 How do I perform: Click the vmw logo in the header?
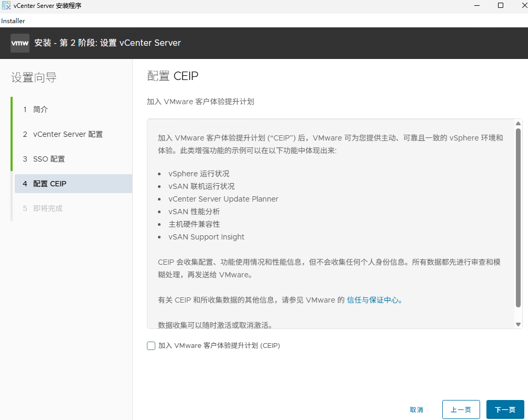19,43
